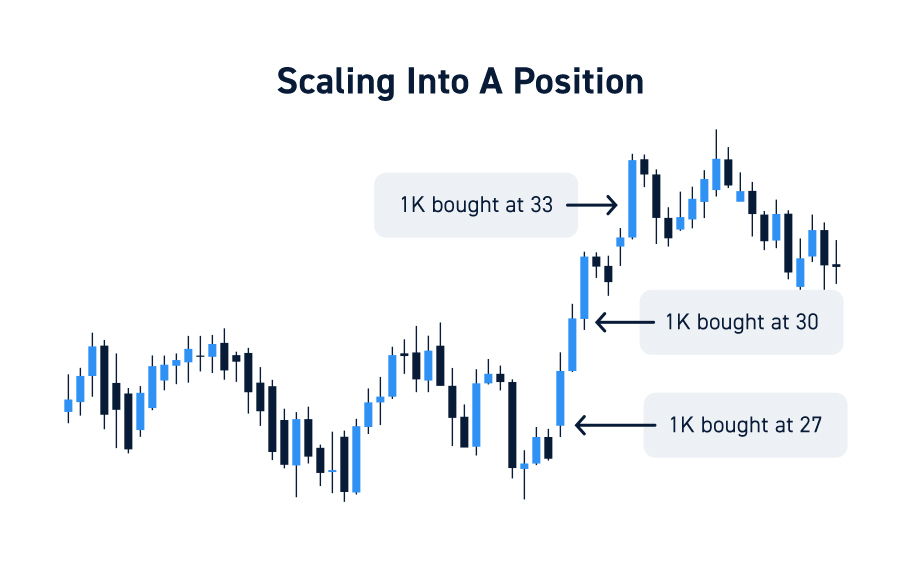Viewport: 921px width, 578px height.
Task: Click the number 27 in the bottom label
Action: tap(811, 425)
